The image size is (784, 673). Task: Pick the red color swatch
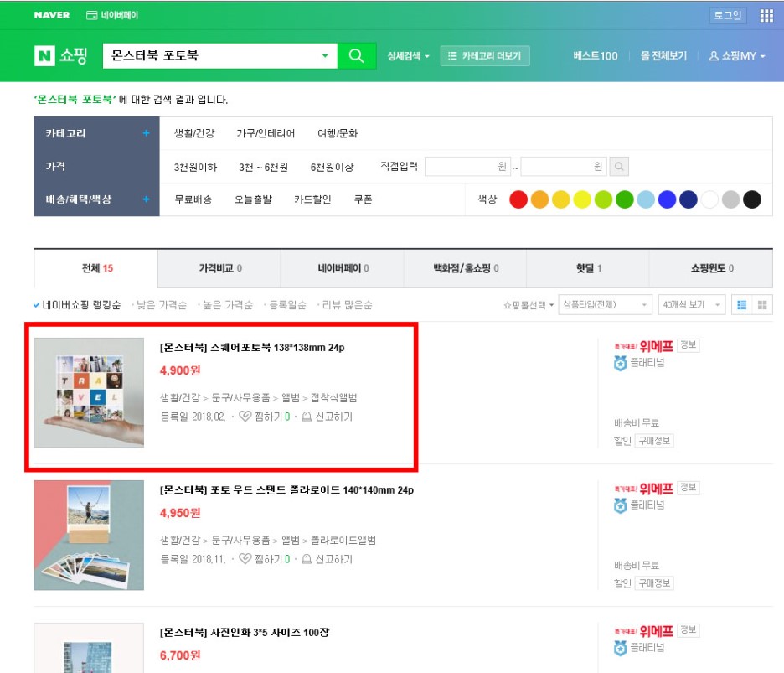[518, 199]
